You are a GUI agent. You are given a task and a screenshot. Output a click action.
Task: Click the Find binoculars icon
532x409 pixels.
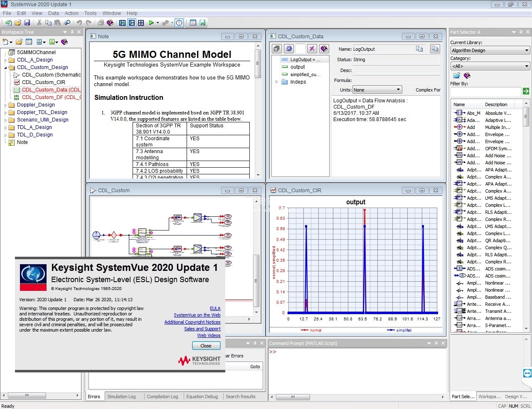point(67,23)
